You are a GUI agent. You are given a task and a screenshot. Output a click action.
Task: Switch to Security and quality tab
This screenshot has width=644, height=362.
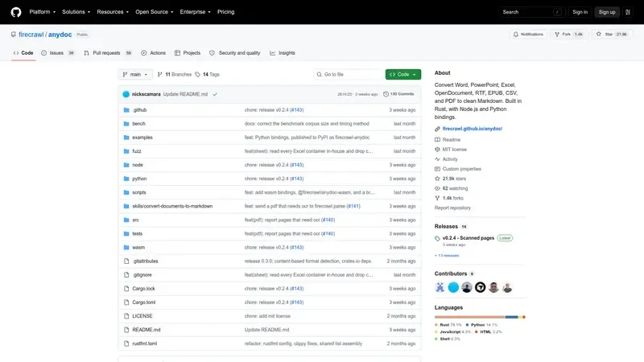pyautogui.click(x=234, y=53)
